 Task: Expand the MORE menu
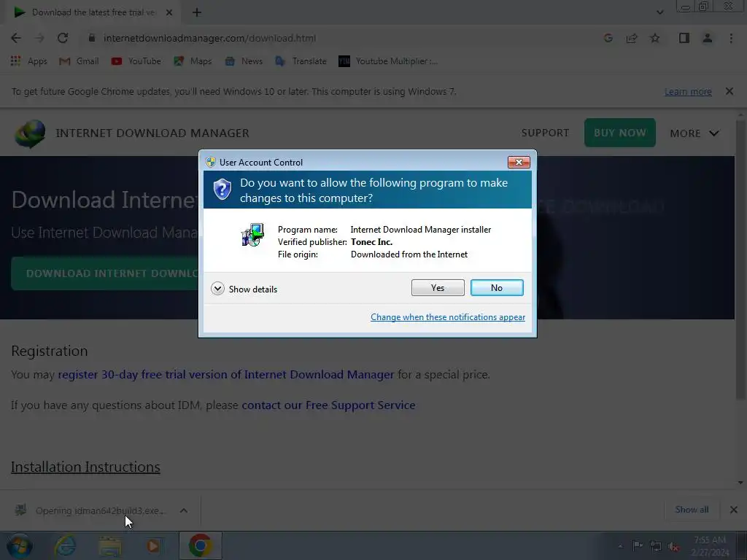[x=694, y=133]
